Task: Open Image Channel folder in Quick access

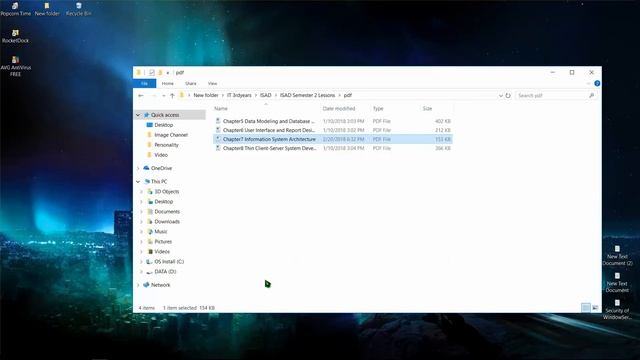Action: tap(171, 135)
